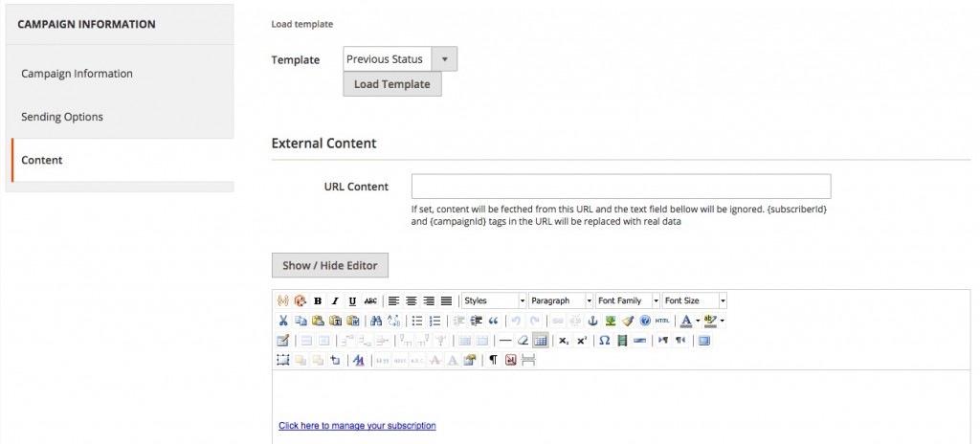
Task: Expand the Font Family dropdown
Action: pyautogui.click(x=656, y=300)
